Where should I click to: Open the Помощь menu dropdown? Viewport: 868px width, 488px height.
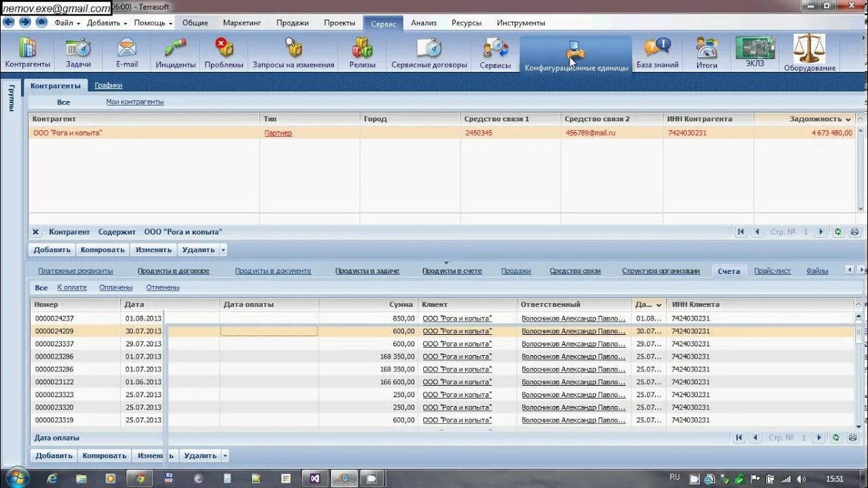(x=153, y=22)
